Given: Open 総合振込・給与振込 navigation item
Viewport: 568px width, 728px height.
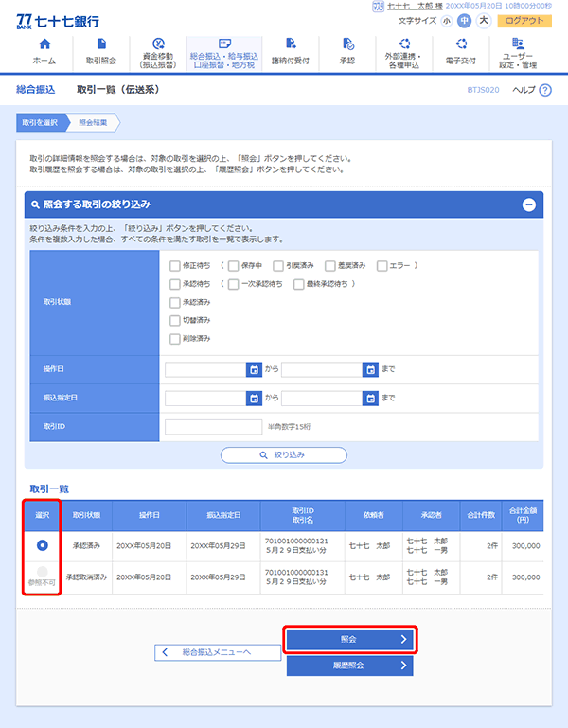Looking at the screenshot, I should coord(224,53).
